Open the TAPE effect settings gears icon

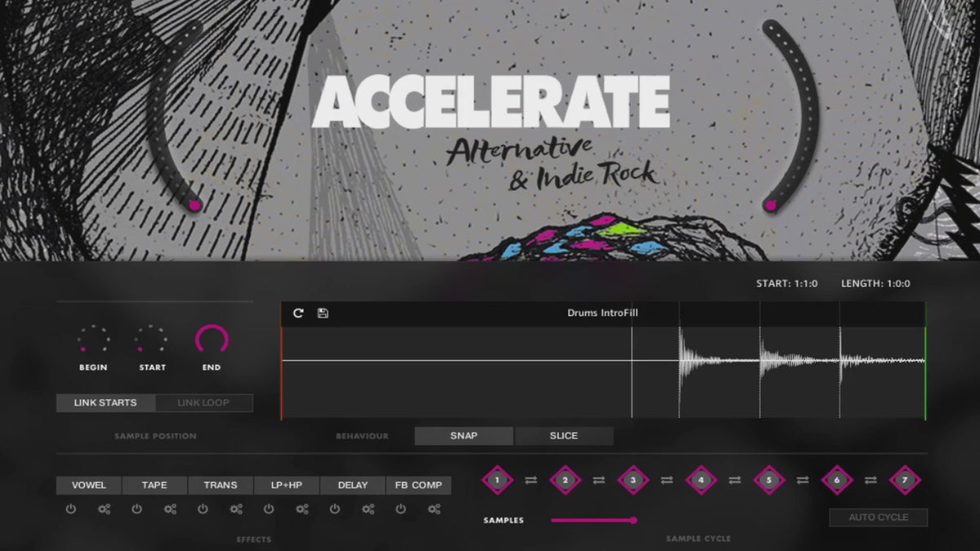170,509
